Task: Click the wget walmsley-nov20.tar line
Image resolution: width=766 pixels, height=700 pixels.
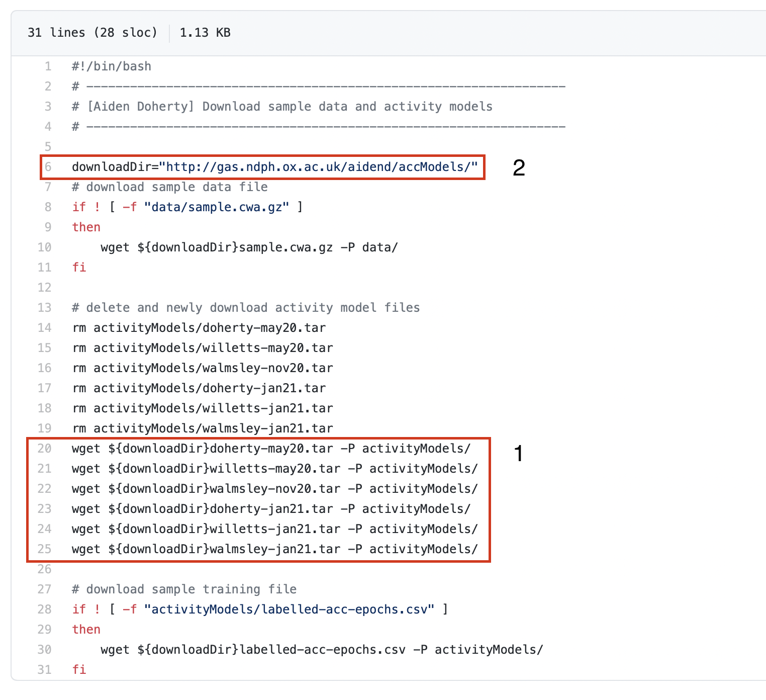Action: [275, 489]
